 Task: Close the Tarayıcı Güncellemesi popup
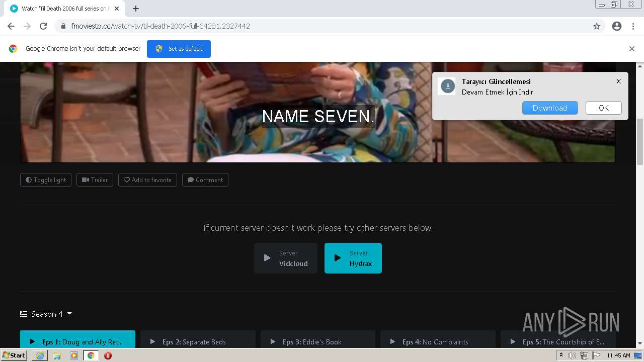point(619,81)
